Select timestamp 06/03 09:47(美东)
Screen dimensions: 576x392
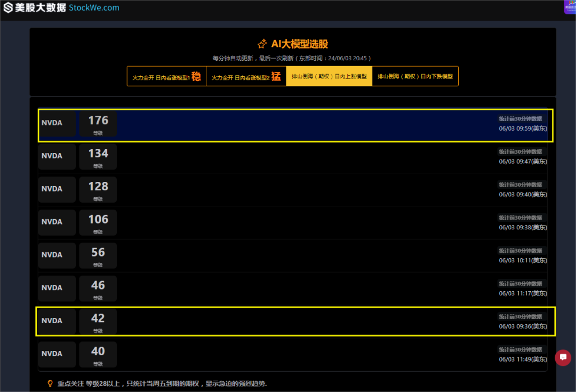[523, 162]
